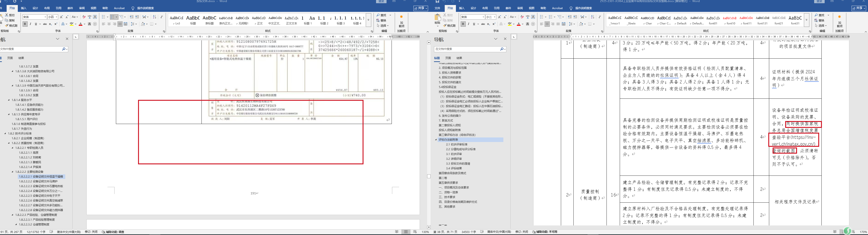Open the 审阅 tab in the left window
868x235 pixels.
click(x=82, y=8)
